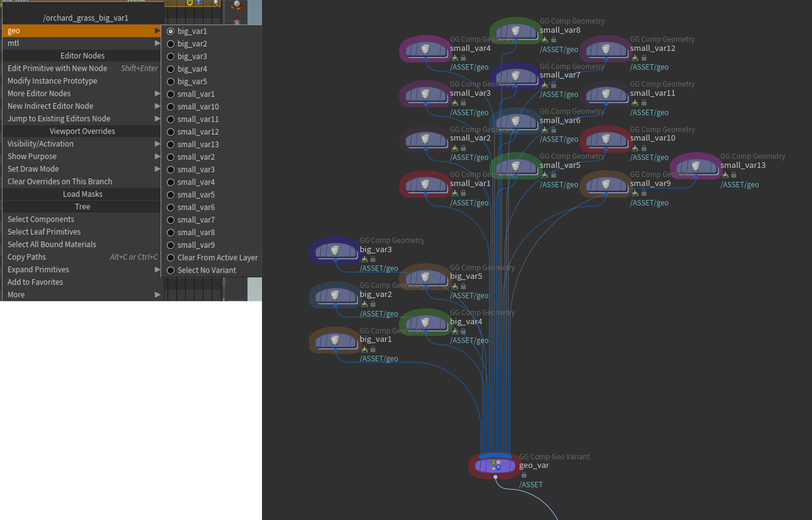Select small_var13 variant radio option

[x=171, y=144]
